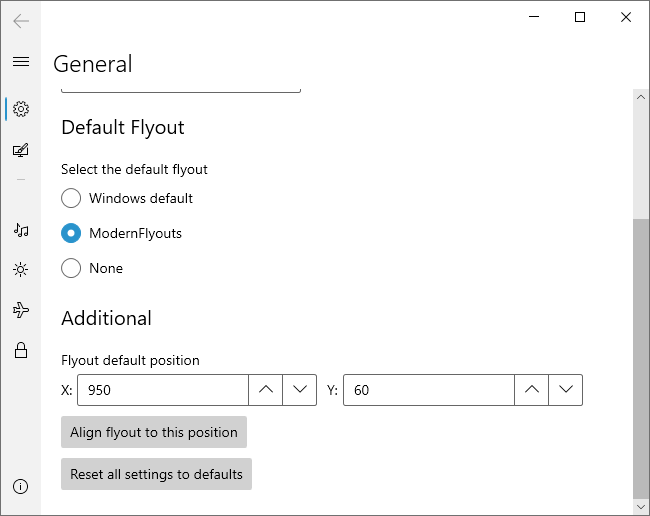Increase Y position value

pos(532,390)
